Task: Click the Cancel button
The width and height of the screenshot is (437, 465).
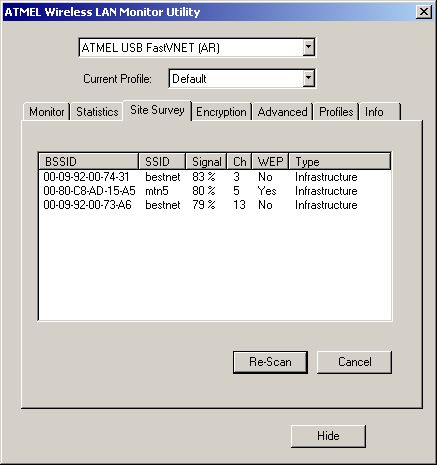Action: click(354, 362)
